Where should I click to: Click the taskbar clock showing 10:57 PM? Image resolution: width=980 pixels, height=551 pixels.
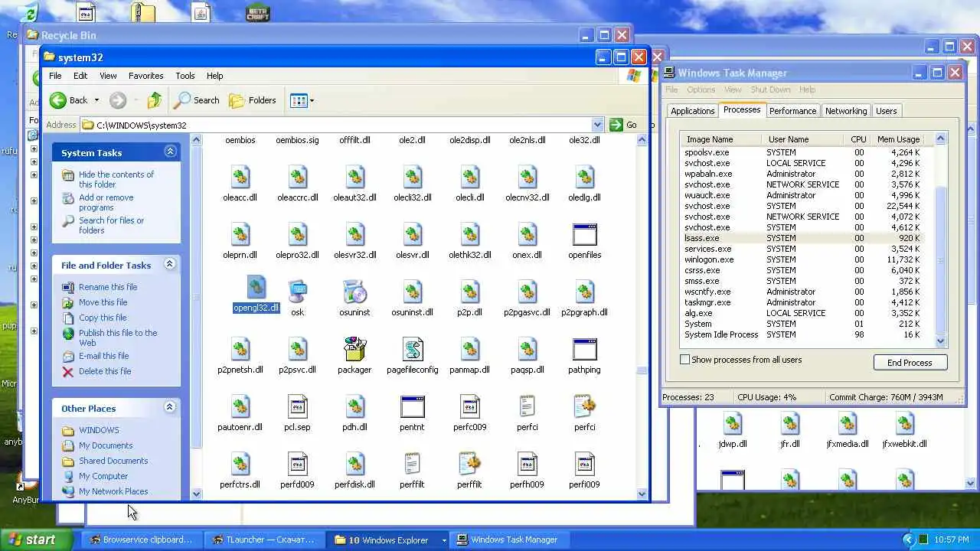tap(952, 540)
